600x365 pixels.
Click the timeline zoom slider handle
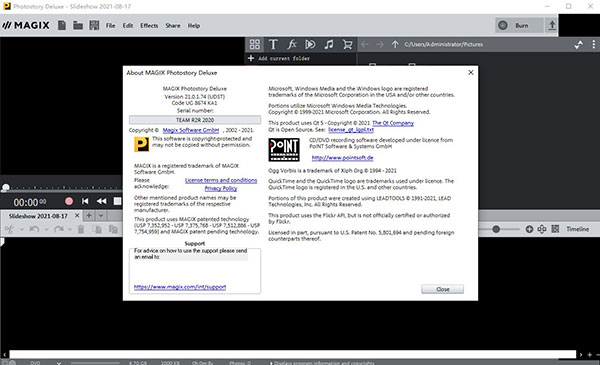click(496, 229)
